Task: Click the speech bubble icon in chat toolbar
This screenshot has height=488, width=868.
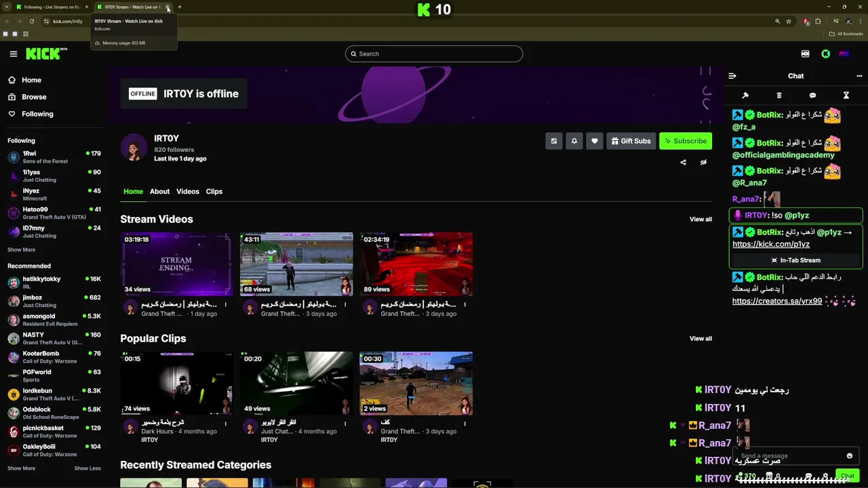Action: 812,96
